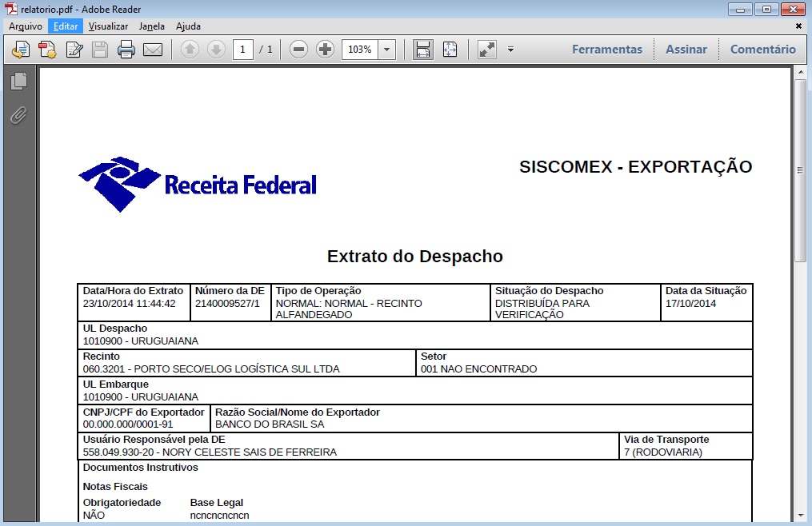Open the Ferramentas pane
Image resolution: width=812 pixels, height=526 pixels.
(x=607, y=50)
